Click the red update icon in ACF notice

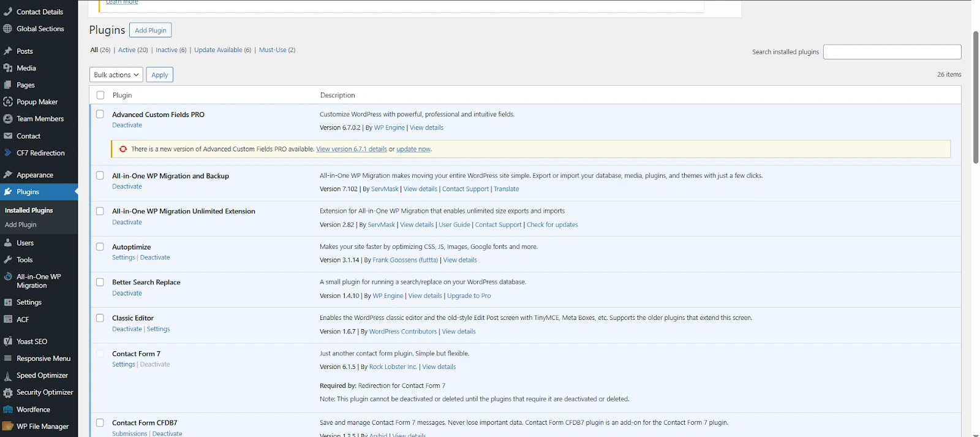tap(123, 149)
